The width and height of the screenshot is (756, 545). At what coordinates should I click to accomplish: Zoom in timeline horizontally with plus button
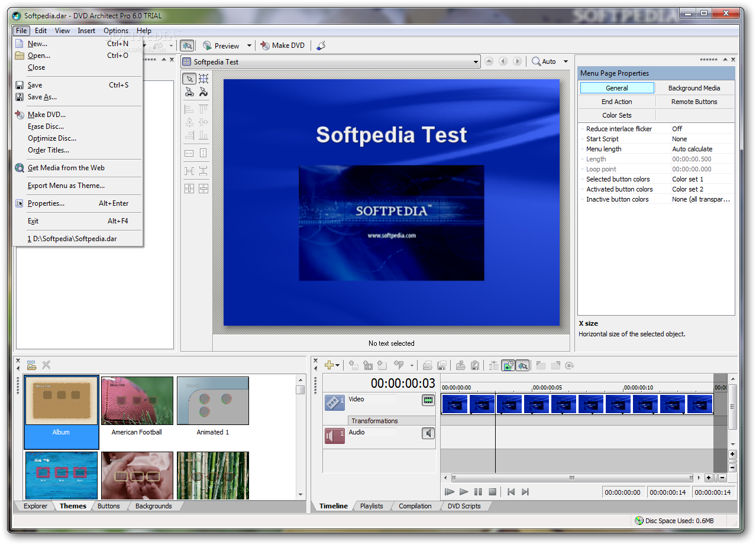coord(709,478)
